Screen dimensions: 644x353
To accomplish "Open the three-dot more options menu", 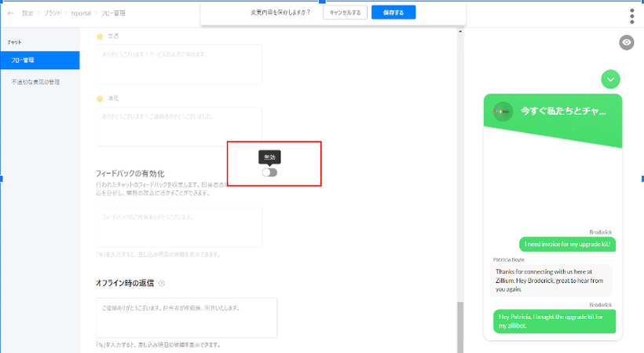I will coord(631,17).
